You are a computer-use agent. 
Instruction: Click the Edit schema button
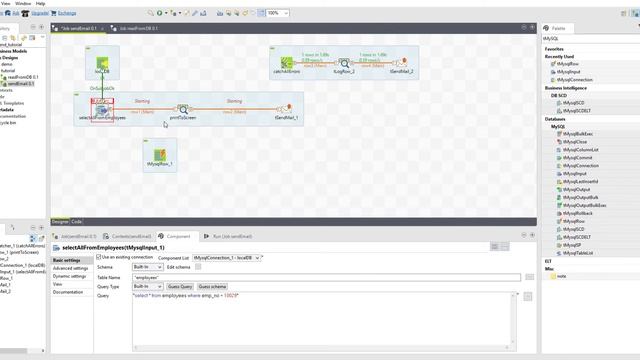pyautogui.click(x=198, y=267)
